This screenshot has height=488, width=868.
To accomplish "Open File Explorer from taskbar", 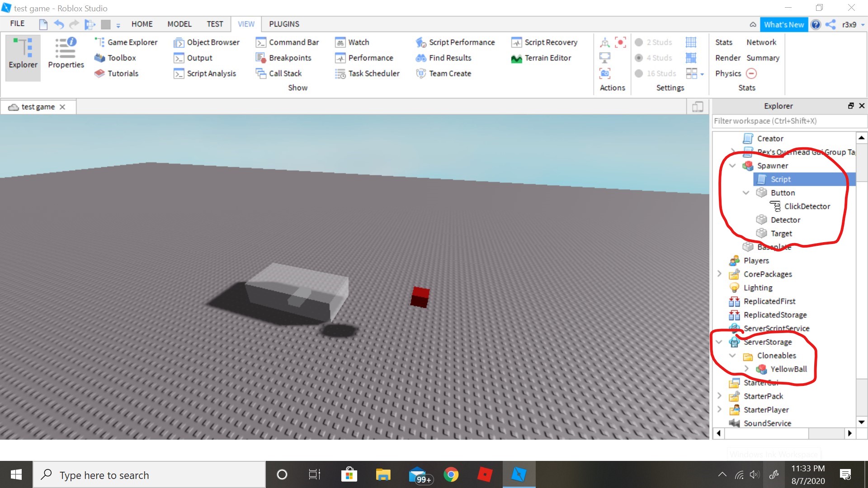I will point(383,475).
